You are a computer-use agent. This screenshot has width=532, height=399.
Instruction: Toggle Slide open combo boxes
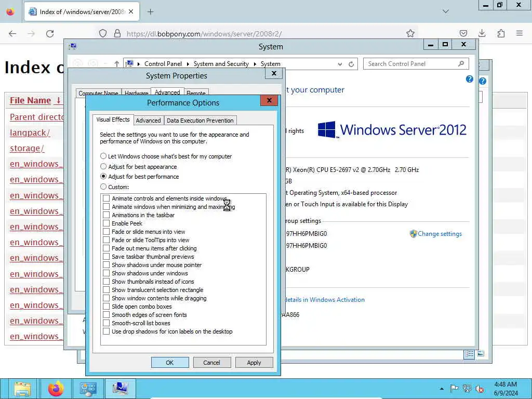pos(106,307)
